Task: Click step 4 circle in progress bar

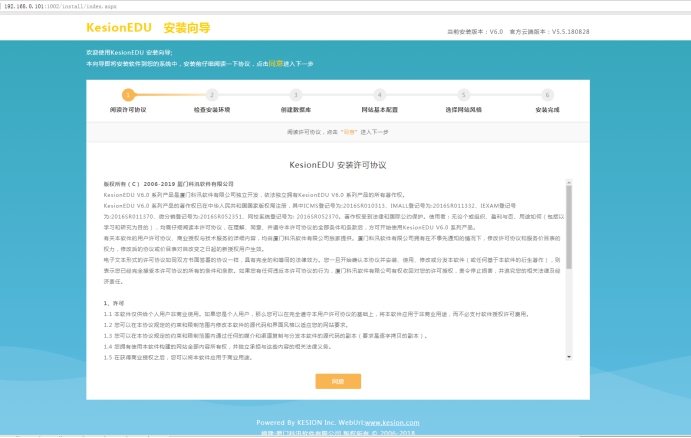Action: click(380, 95)
